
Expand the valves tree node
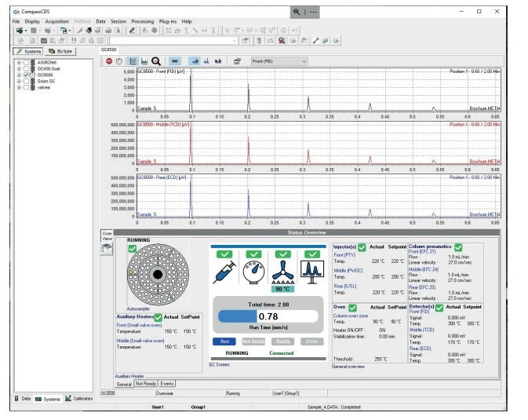click(19, 87)
